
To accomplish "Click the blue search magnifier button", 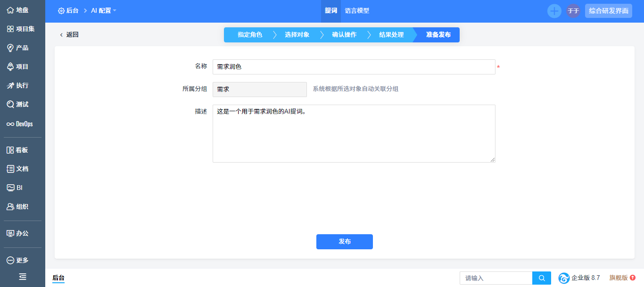I will (542, 278).
